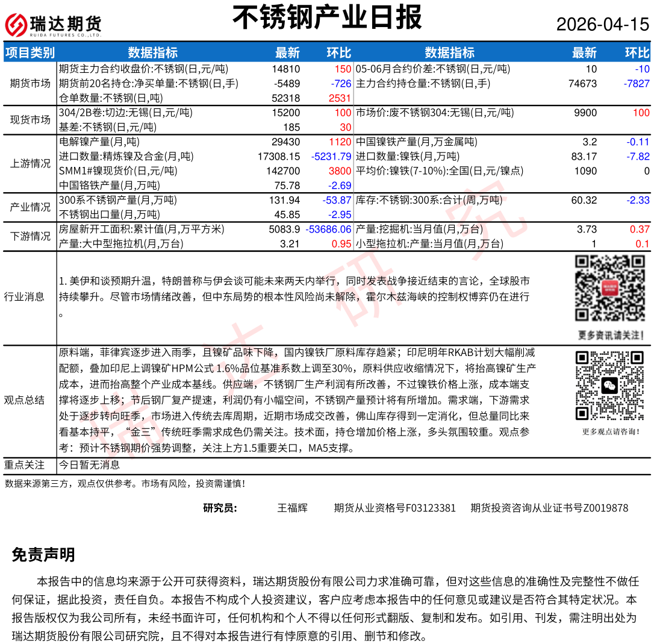Select the 重点关注 section label
654x644 pixels.
pos(24,464)
